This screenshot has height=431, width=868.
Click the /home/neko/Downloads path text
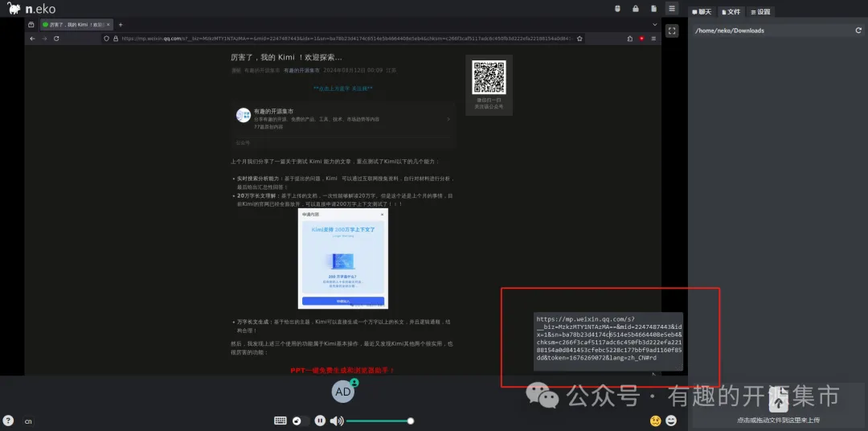[729, 31]
